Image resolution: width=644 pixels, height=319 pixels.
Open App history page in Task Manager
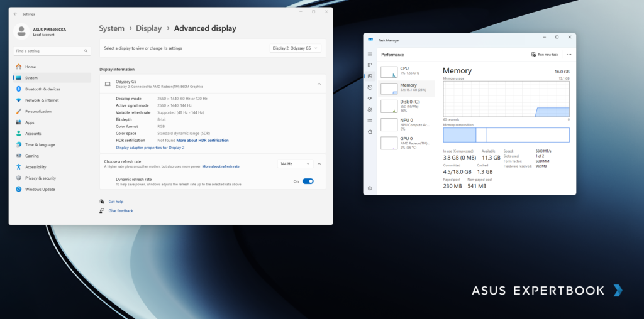point(370,87)
